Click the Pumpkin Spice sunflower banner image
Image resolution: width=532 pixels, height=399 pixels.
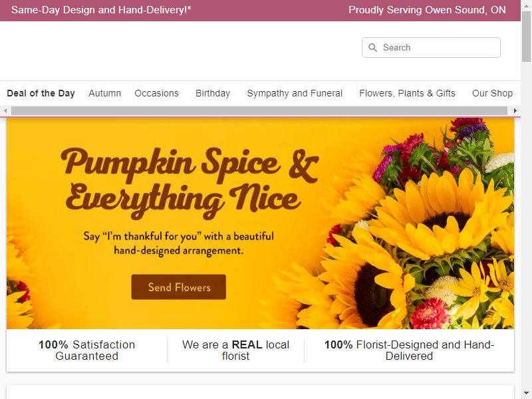[x=260, y=223]
